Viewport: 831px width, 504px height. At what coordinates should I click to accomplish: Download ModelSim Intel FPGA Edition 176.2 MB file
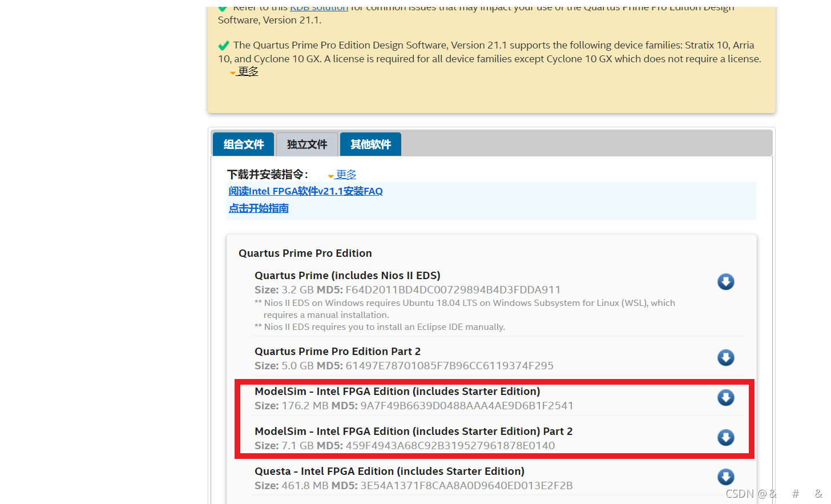pyautogui.click(x=725, y=398)
